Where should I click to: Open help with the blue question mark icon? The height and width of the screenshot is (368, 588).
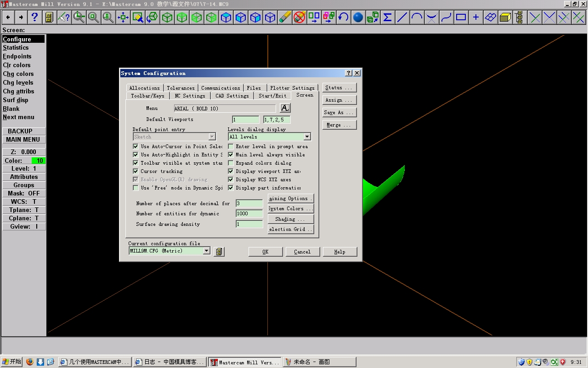click(34, 17)
